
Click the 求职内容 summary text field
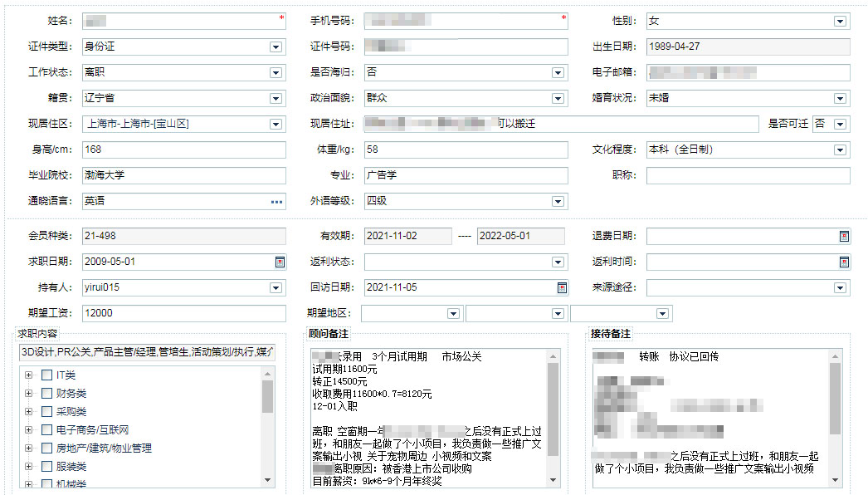[147, 352]
